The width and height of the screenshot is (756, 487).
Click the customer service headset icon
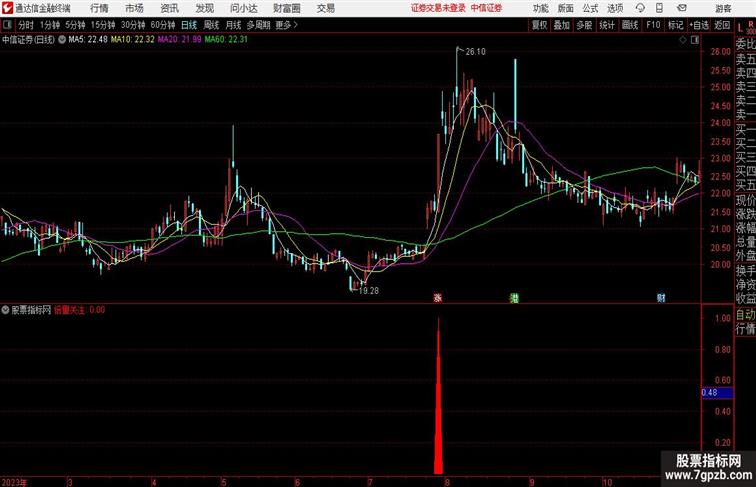640,8
